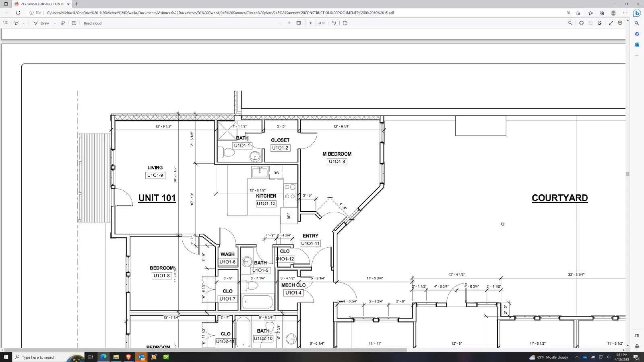Click the M BEDROOM room label
This screenshot has width=644, height=362.
coord(337,154)
